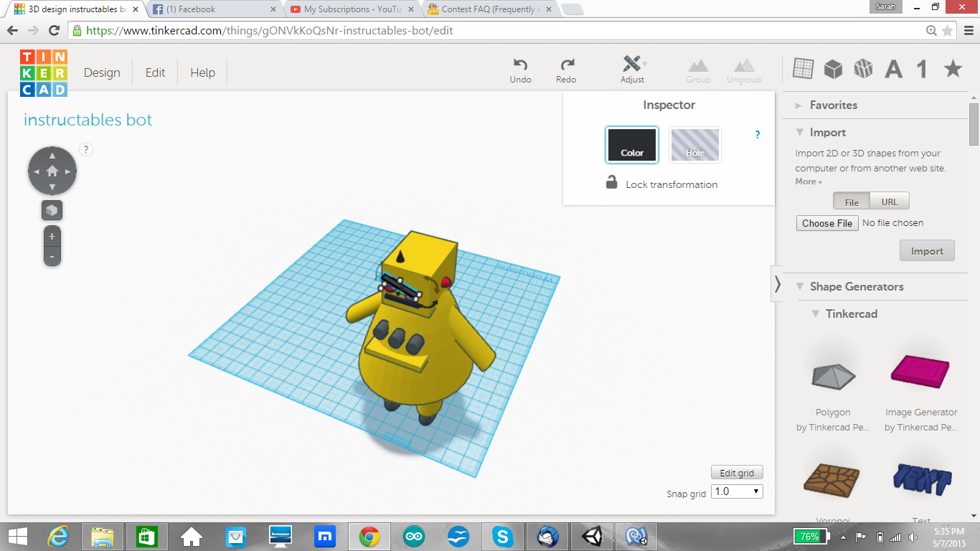Reload the page in Chrome
Screen dimensions: 980x551
click(x=54, y=31)
